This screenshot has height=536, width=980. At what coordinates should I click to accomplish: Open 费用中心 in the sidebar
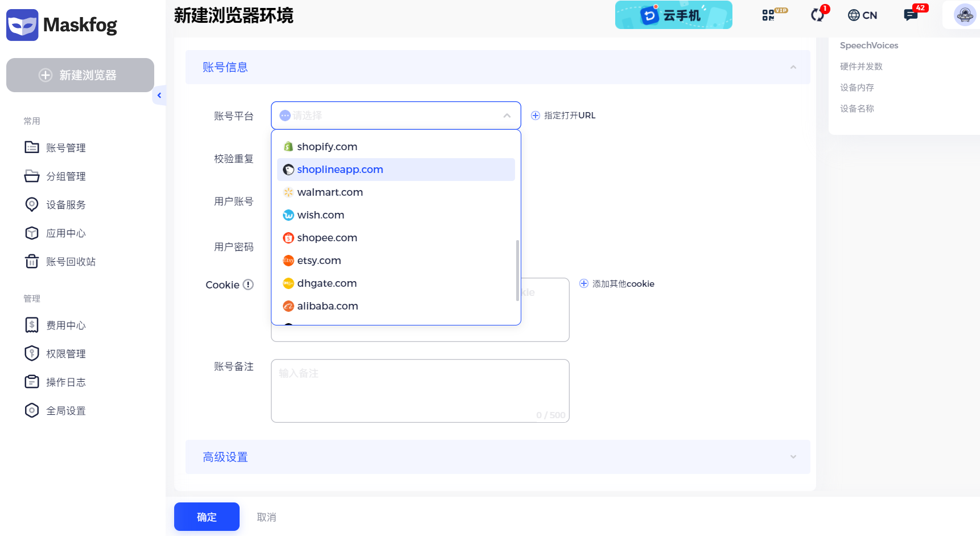66,325
